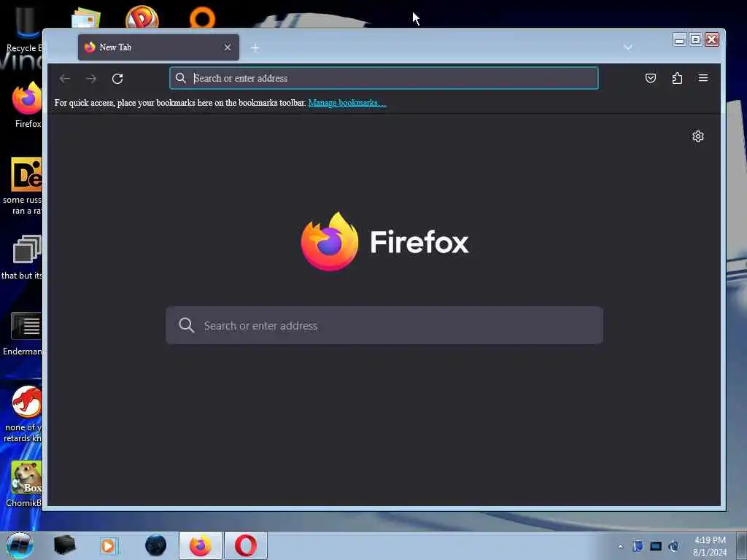747x560 pixels.
Task: Reload the current page
Action: coord(117,79)
